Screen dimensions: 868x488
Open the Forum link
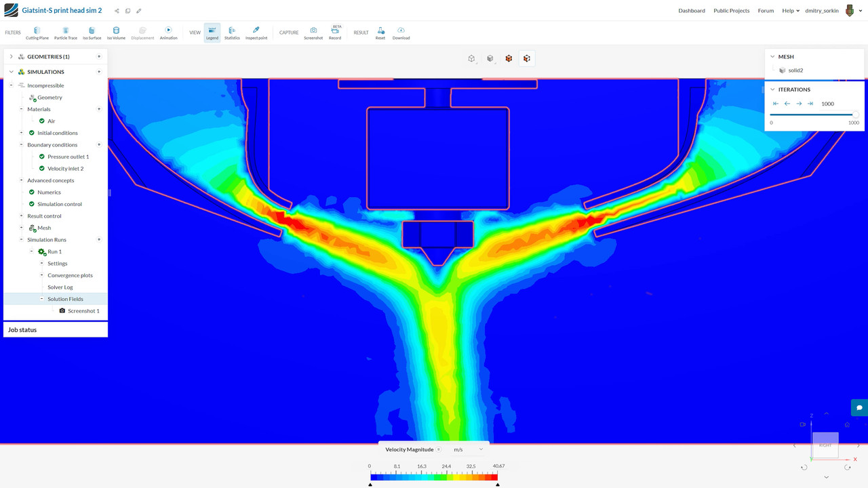(x=766, y=11)
